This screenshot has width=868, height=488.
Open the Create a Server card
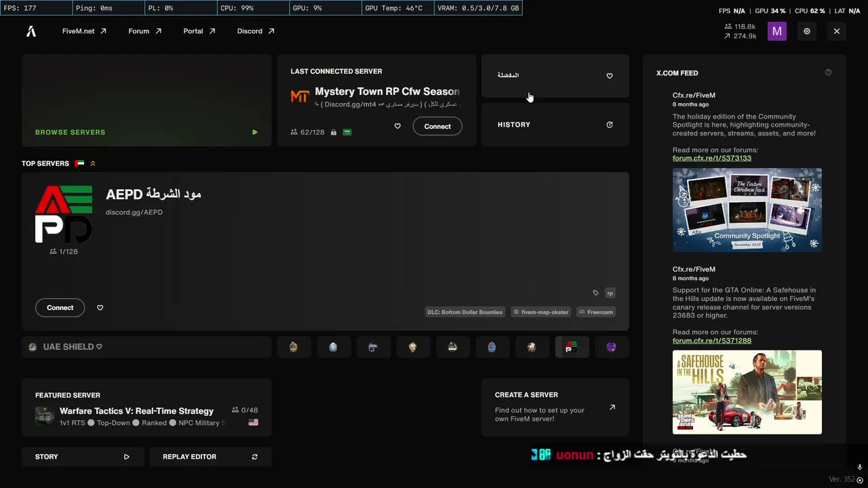pos(555,407)
